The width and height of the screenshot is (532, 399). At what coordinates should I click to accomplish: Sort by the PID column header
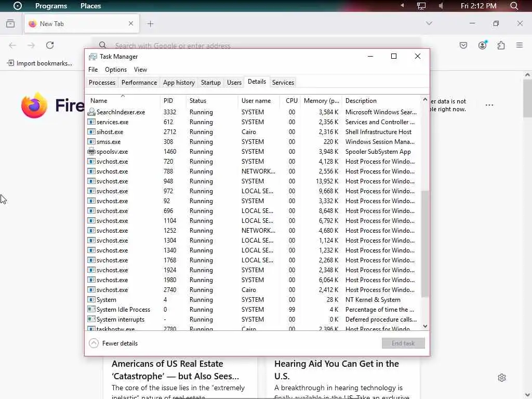pos(173,101)
